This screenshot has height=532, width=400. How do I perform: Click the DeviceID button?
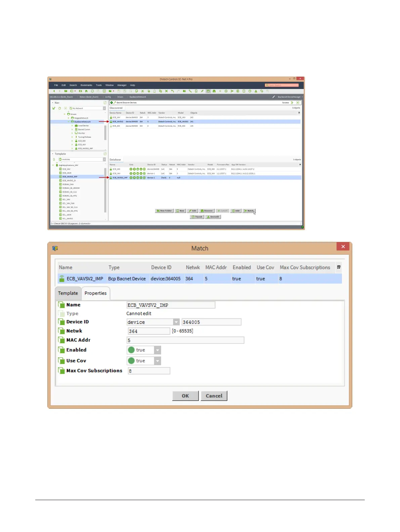[213, 217]
